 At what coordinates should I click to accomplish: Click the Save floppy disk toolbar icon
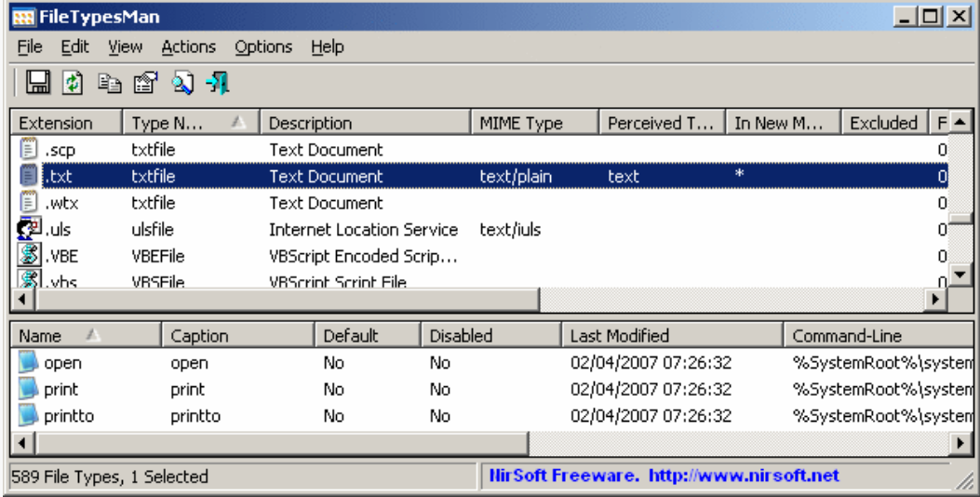click(38, 84)
